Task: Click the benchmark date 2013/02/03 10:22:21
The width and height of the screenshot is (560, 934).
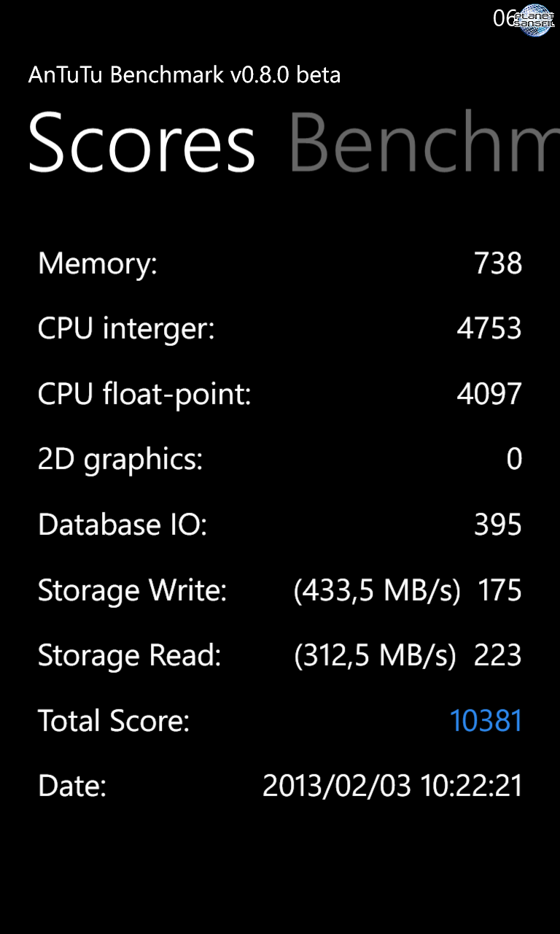Action: coord(392,787)
